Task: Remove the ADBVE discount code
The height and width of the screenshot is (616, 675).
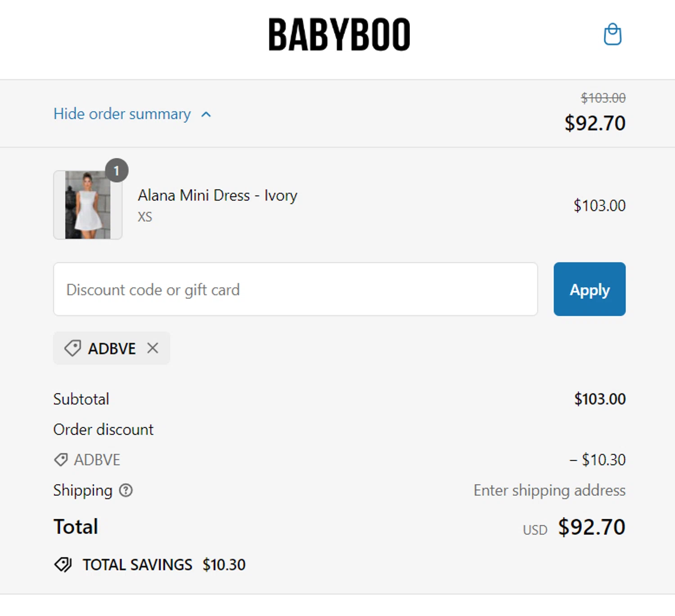Action: (153, 348)
